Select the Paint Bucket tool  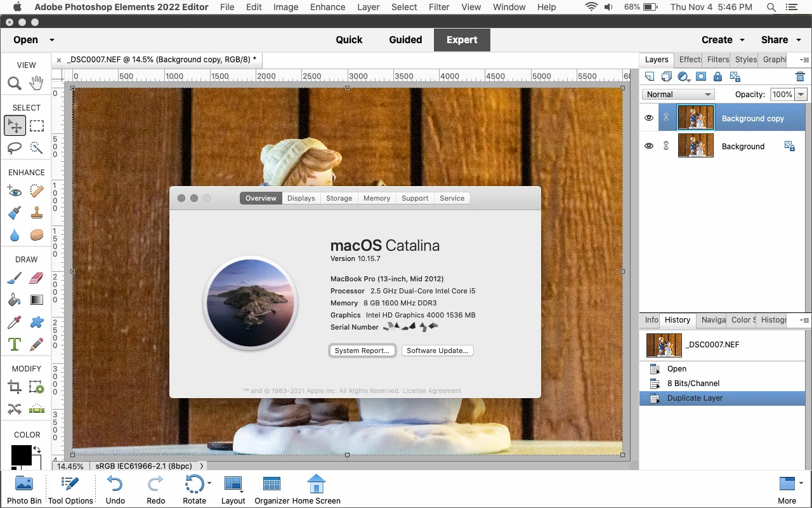[15, 300]
